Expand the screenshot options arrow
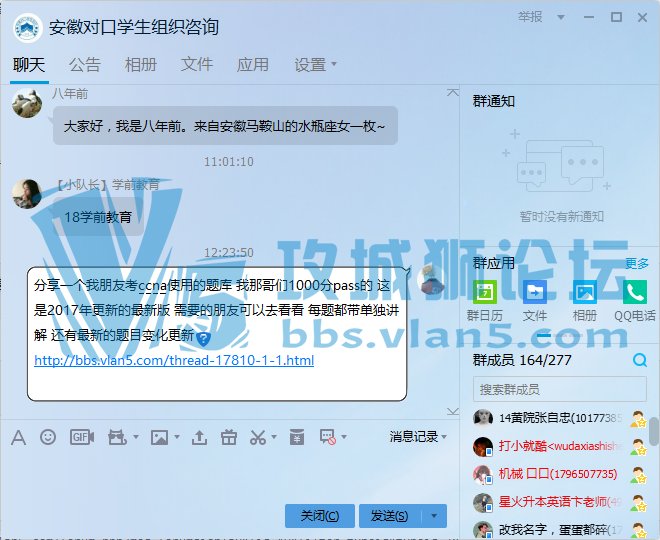 (274, 437)
